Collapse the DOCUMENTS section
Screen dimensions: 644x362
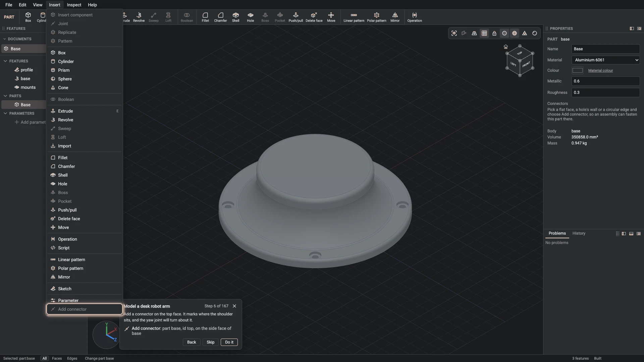click(5, 39)
